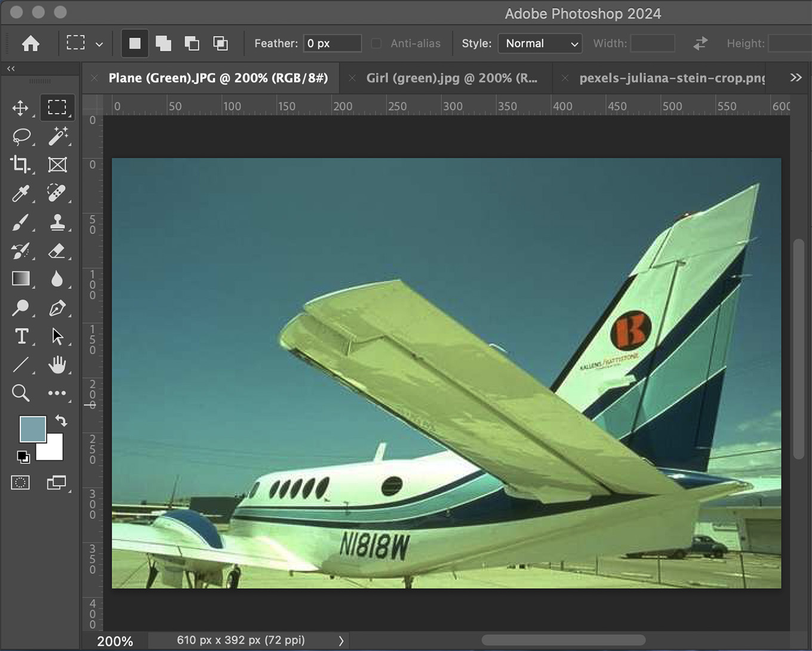Click the Feather input field

(332, 44)
